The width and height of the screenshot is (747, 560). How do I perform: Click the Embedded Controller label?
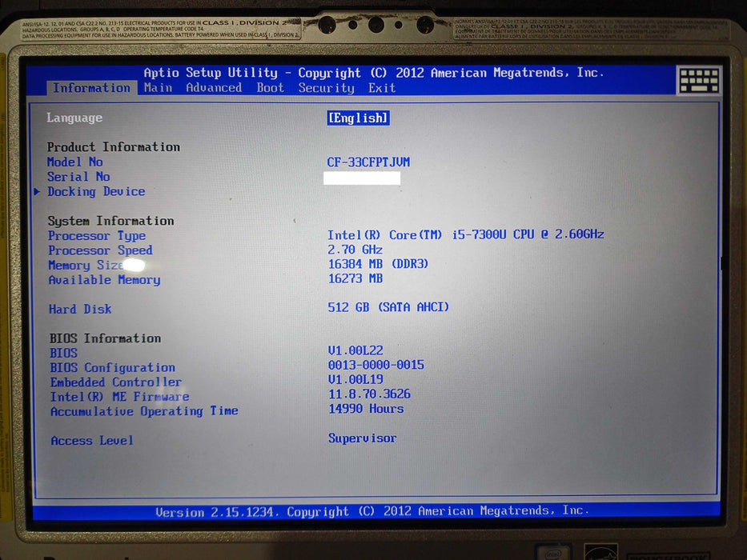(x=116, y=382)
